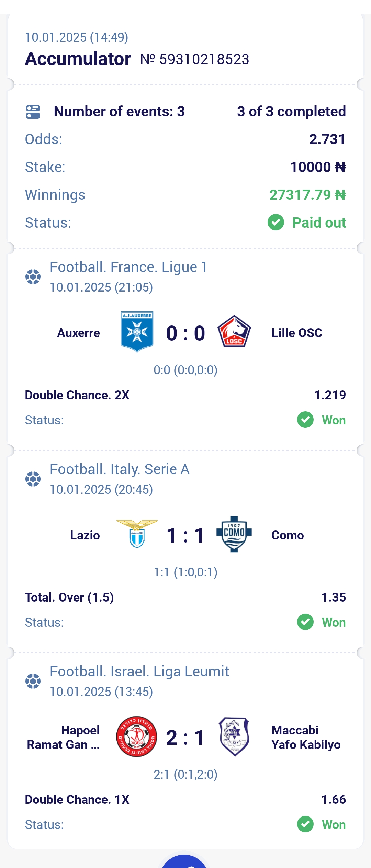Click the Won checkmark for Auxerre match
This screenshot has height=868, width=371.
click(305, 420)
